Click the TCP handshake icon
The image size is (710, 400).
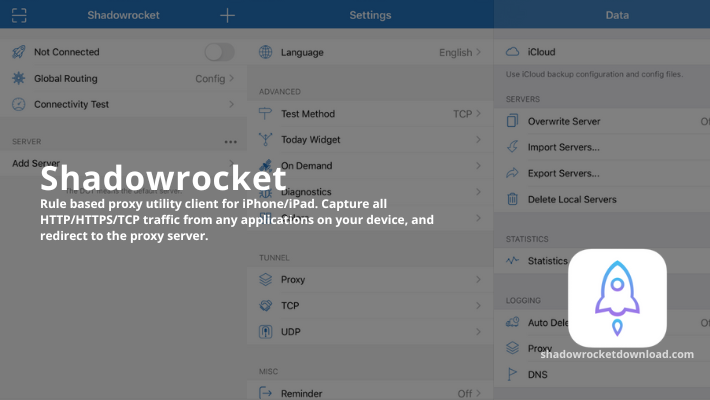pyautogui.click(x=265, y=306)
